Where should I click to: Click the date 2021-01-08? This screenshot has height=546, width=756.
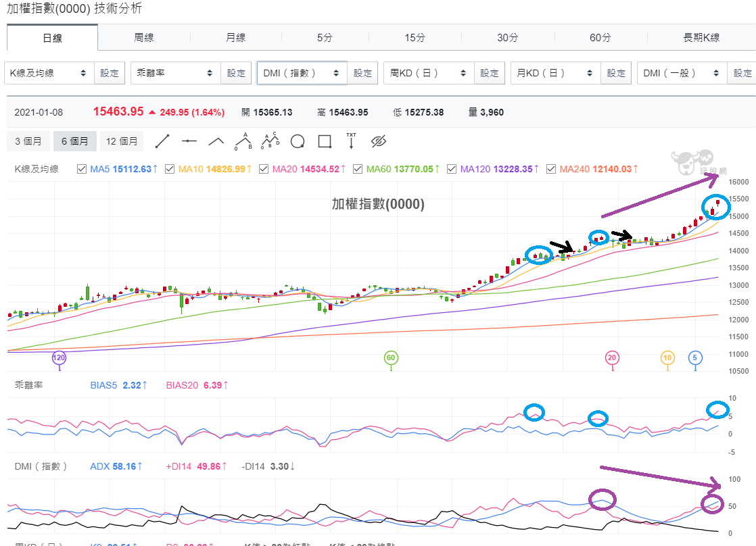point(39,112)
